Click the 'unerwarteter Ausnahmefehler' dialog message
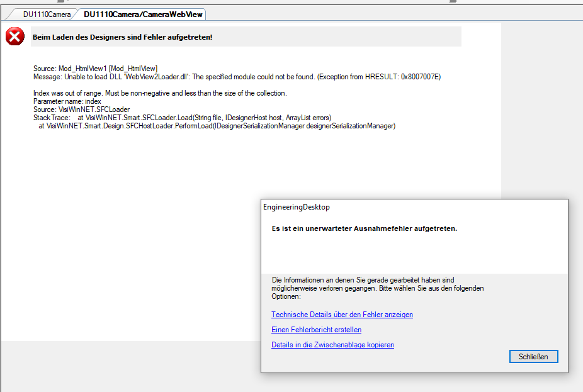 click(x=364, y=229)
